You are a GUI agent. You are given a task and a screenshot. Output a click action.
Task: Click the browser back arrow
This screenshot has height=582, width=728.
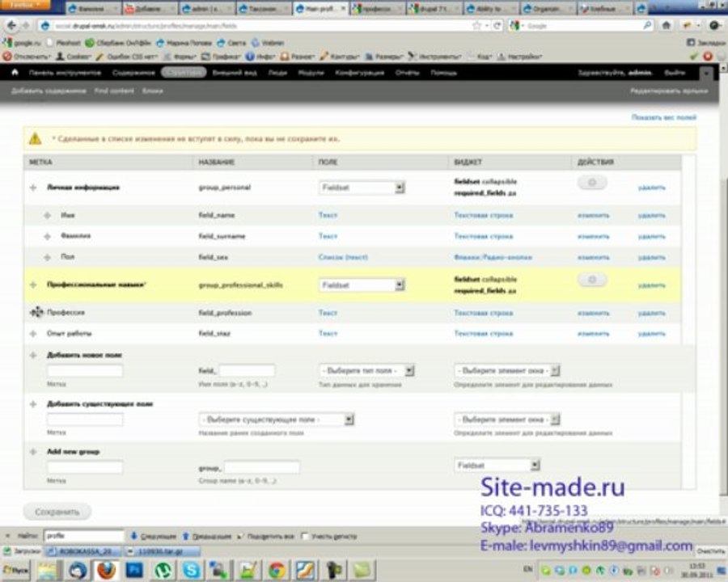[x=11, y=26]
